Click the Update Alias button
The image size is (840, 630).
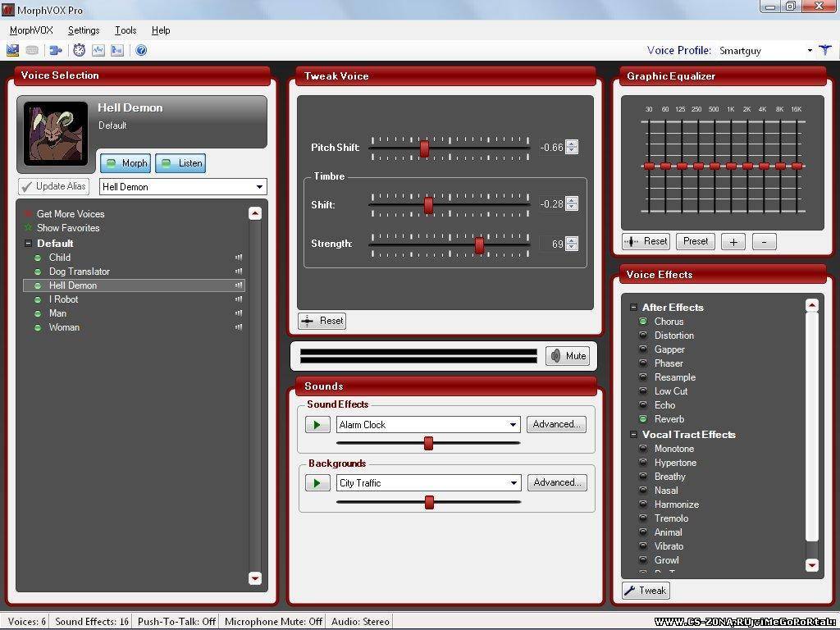pos(54,186)
